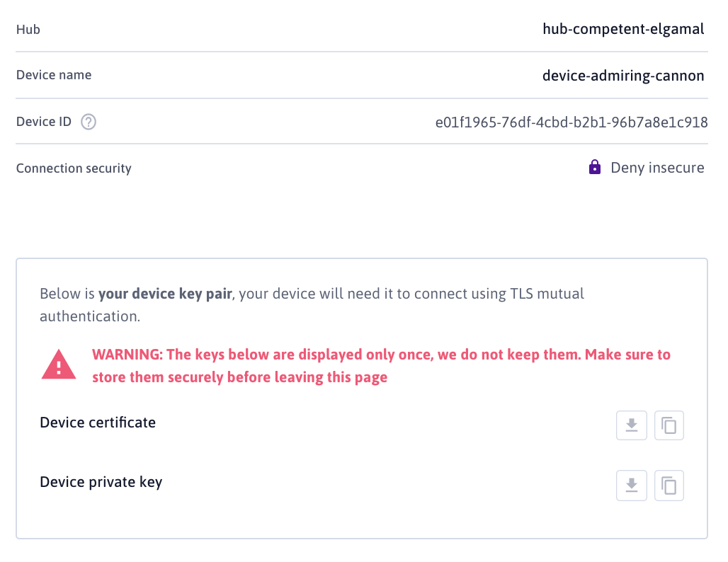
Task: Copy the device certificate to clipboard
Action: pyautogui.click(x=669, y=425)
